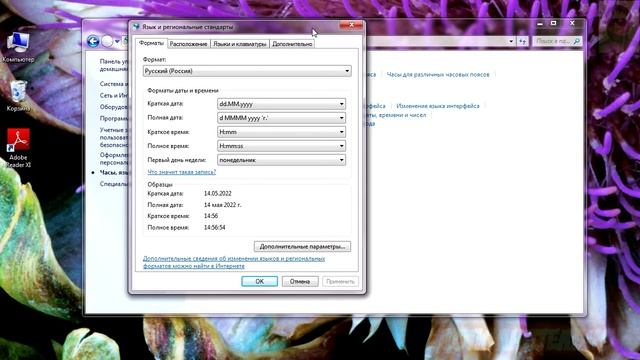Open the Дополнительно tab
640x360 pixels.
(292, 44)
